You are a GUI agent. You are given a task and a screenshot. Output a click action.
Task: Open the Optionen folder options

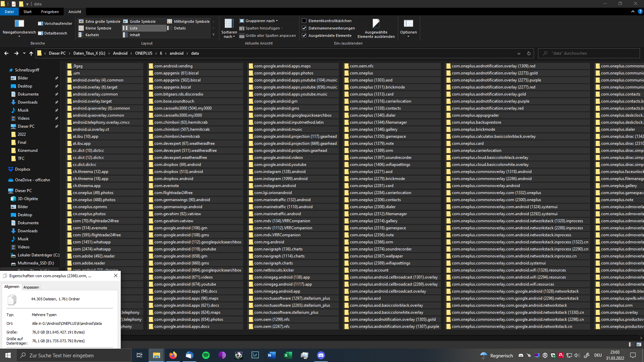(408, 28)
